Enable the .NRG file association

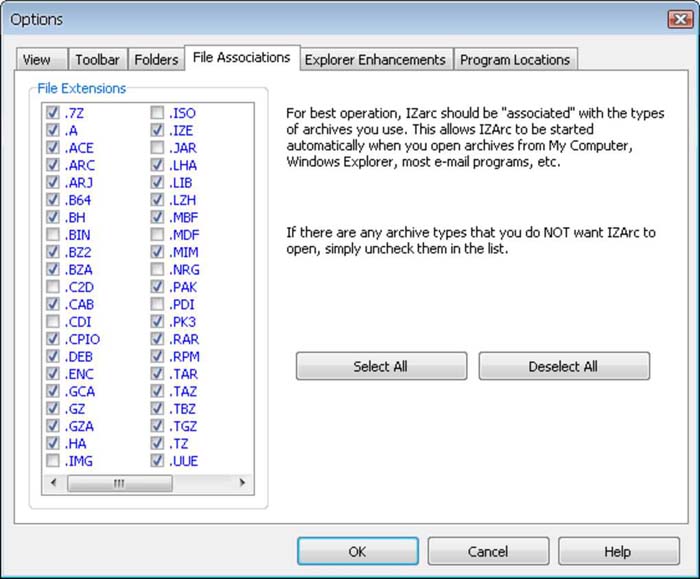point(157,269)
